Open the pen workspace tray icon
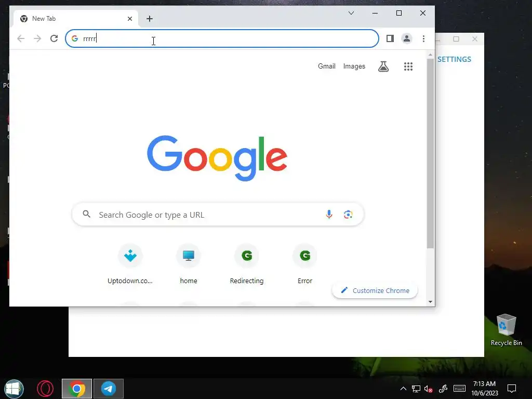532x399 pixels. (443, 389)
